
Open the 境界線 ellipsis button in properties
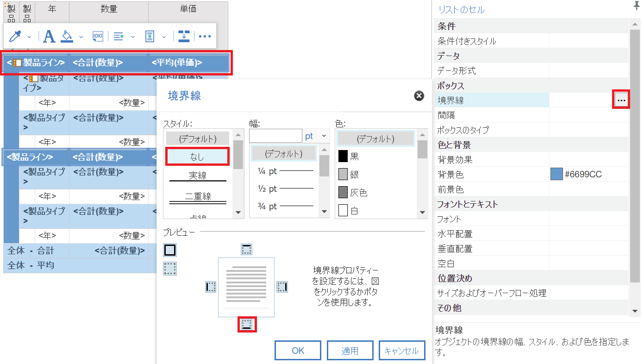click(x=621, y=100)
